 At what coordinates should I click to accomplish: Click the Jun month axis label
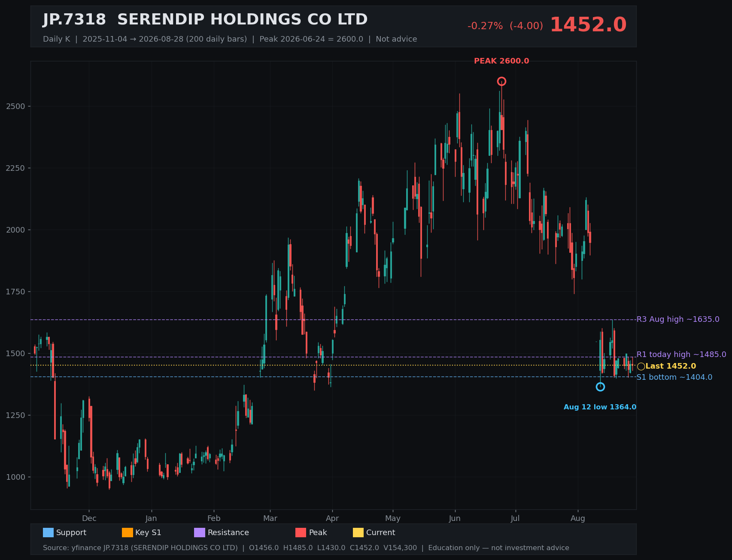[x=455, y=518]
